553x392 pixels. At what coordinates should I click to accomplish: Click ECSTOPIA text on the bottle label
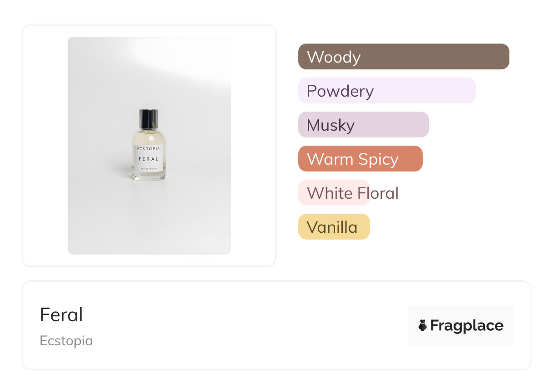(x=149, y=148)
